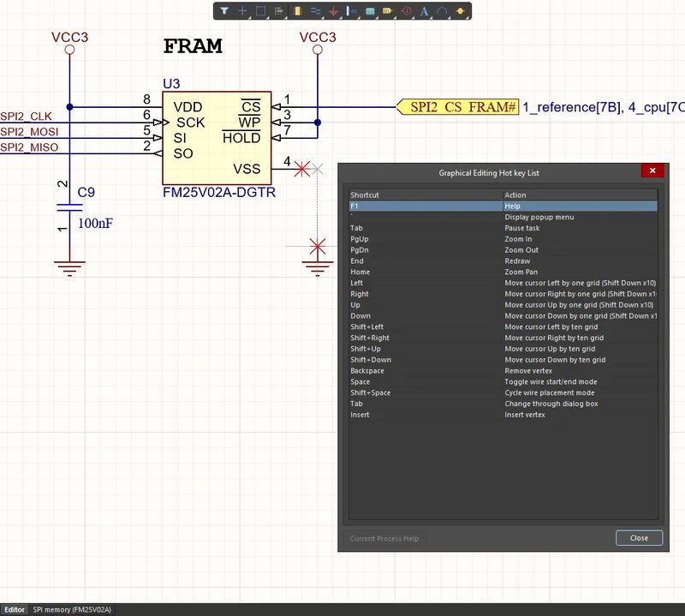
Task: Choose the dashed rectangle selection tool
Action: click(x=261, y=11)
